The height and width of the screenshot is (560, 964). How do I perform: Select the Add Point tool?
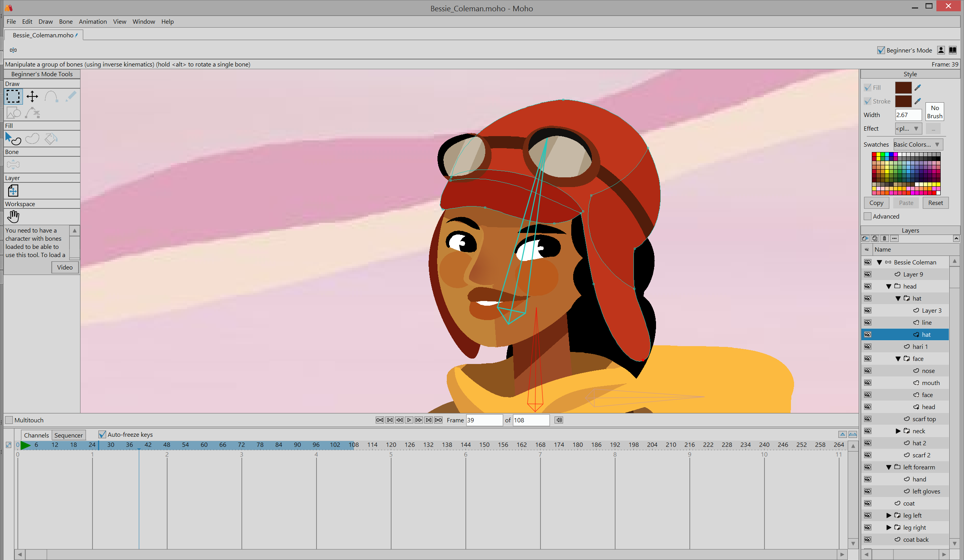click(51, 96)
